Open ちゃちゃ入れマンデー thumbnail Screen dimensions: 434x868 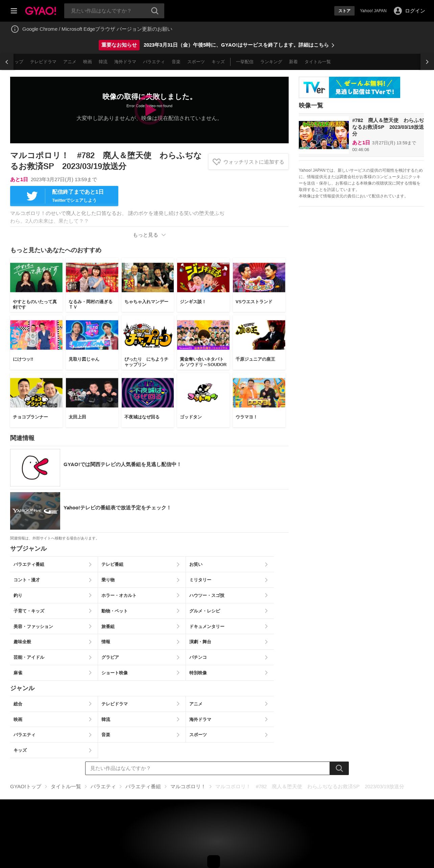click(148, 278)
